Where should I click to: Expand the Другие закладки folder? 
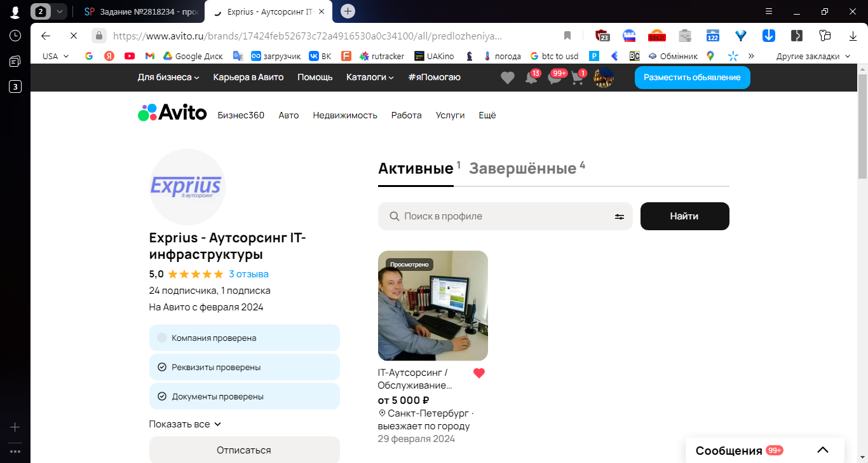click(x=813, y=56)
